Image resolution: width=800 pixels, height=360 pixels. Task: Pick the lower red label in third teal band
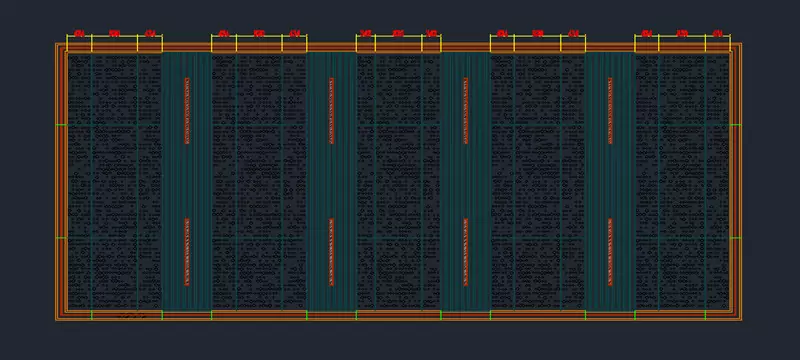click(465, 252)
